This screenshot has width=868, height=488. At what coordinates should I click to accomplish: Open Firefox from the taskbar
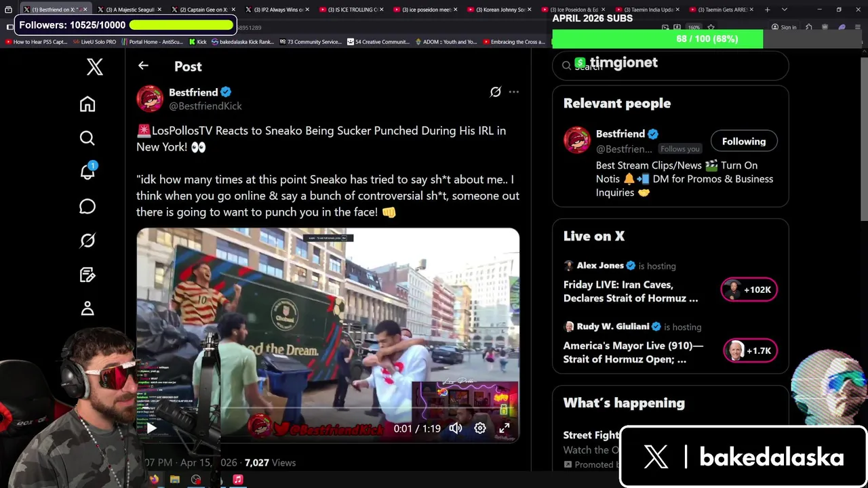(155, 480)
